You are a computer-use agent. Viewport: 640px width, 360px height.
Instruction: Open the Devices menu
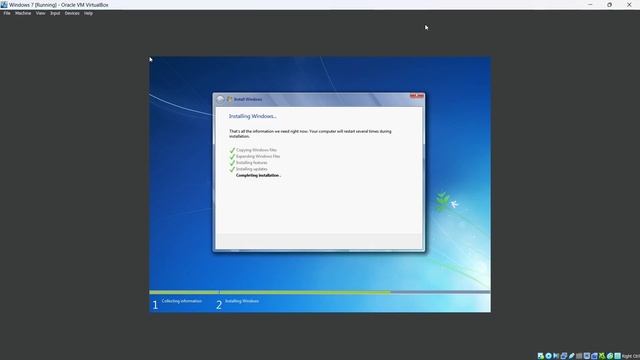click(x=72, y=13)
